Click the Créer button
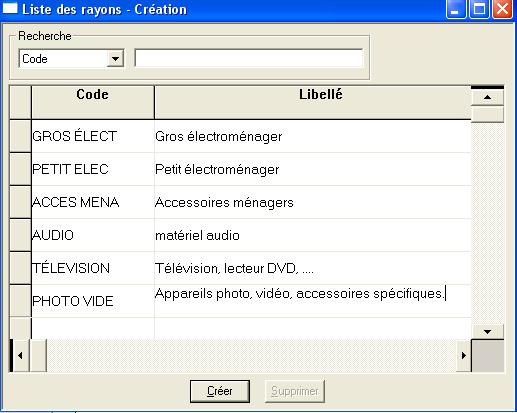 pyautogui.click(x=220, y=391)
